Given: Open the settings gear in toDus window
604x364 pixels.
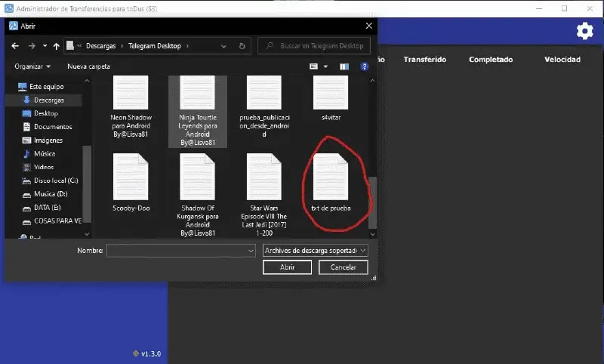Looking at the screenshot, I should [584, 31].
